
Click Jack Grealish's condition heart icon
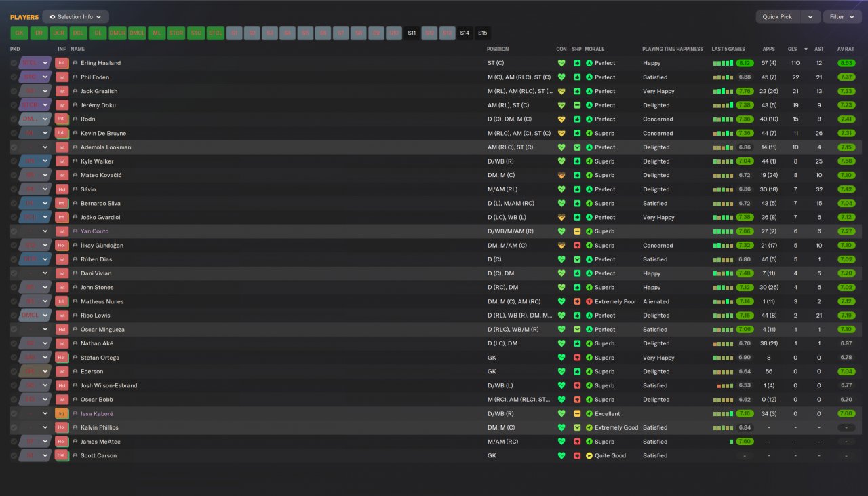click(561, 91)
